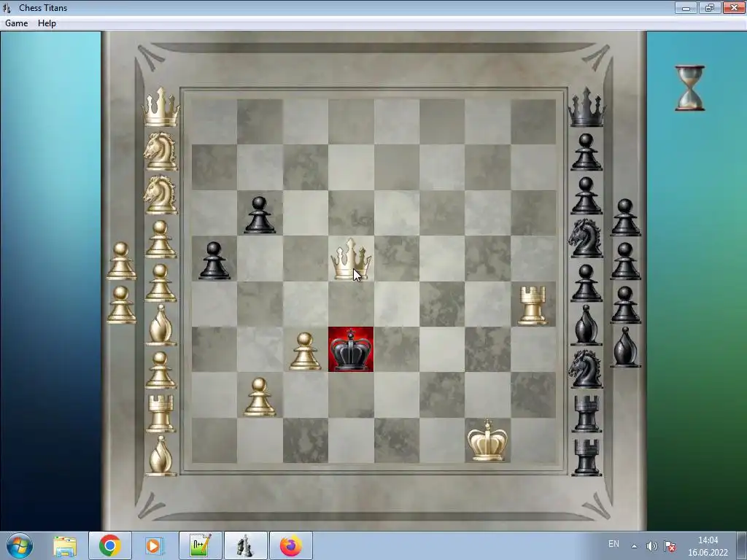The image size is (747, 560).
Task: Click the upper captured black knight
Action: click(586, 238)
